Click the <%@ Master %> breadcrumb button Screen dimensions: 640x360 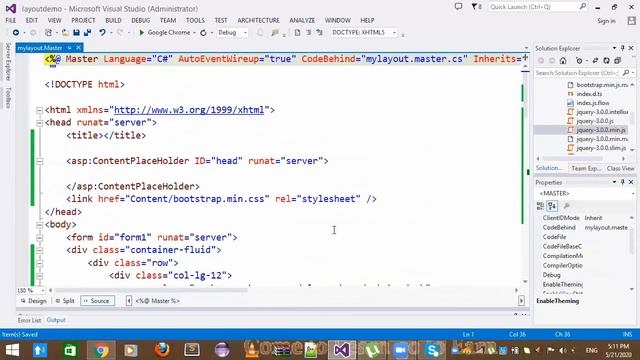pyautogui.click(x=158, y=301)
